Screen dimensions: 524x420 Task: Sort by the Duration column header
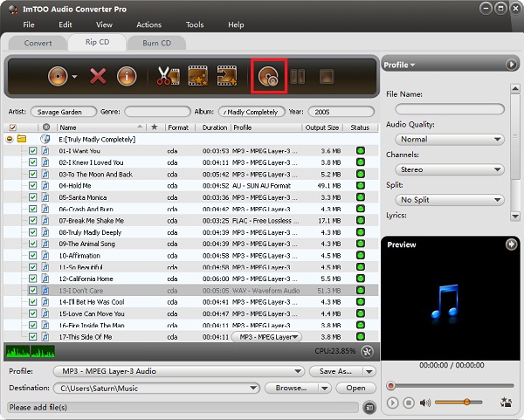tap(214, 127)
